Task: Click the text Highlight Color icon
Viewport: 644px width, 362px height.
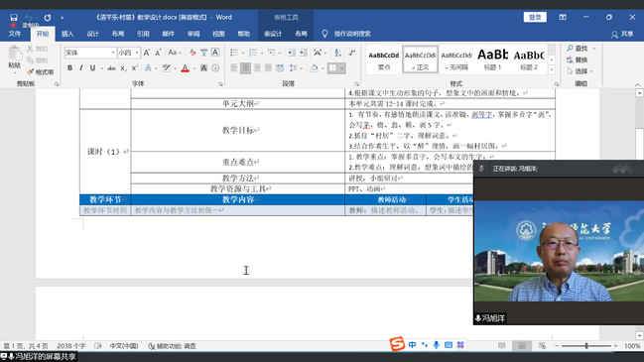Action: tap(166, 68)
